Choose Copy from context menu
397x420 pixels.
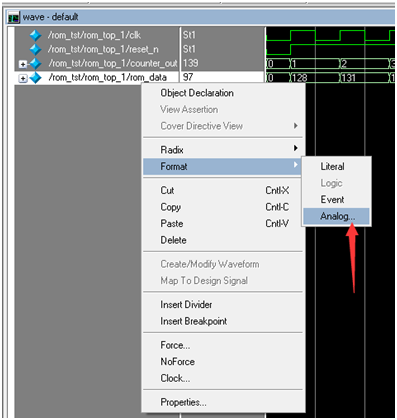tap(223, 207)
